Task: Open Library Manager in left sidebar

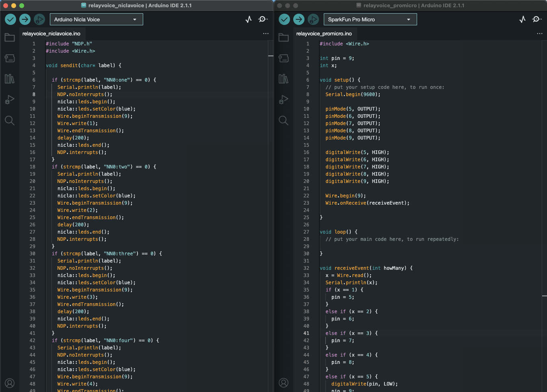Action: pyautogui.click(x=10, y=79)
